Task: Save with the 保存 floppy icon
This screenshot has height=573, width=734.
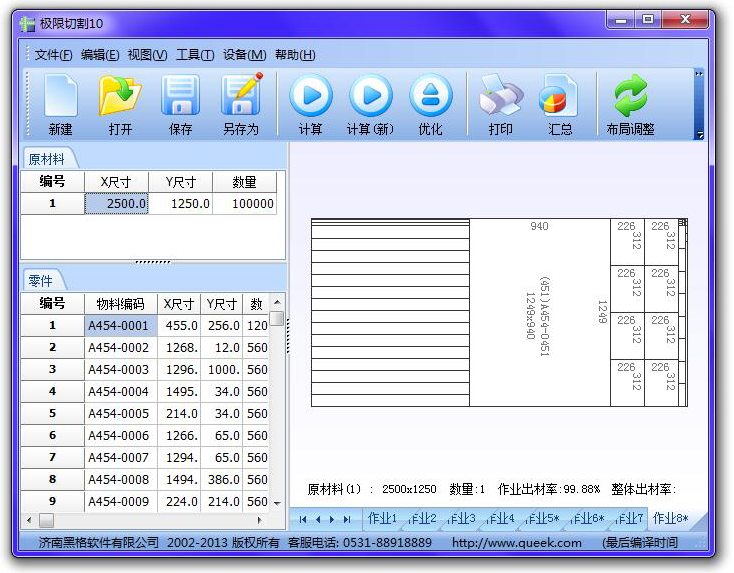Action: (x=180, y=96)
